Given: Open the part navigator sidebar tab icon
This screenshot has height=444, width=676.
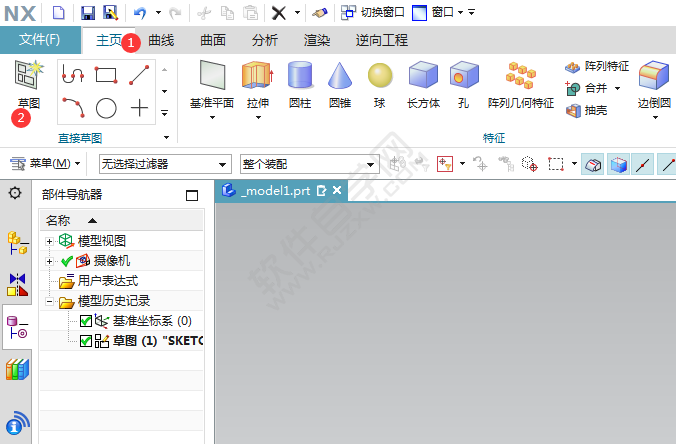Looking at the screenshot, I should 17,327.
